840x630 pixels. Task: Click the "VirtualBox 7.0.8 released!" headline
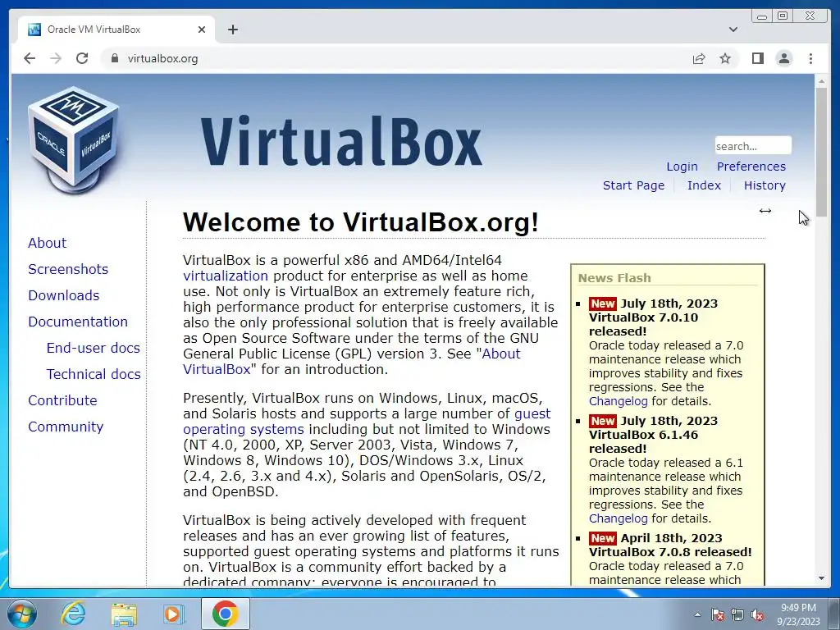tap(670, 552)
